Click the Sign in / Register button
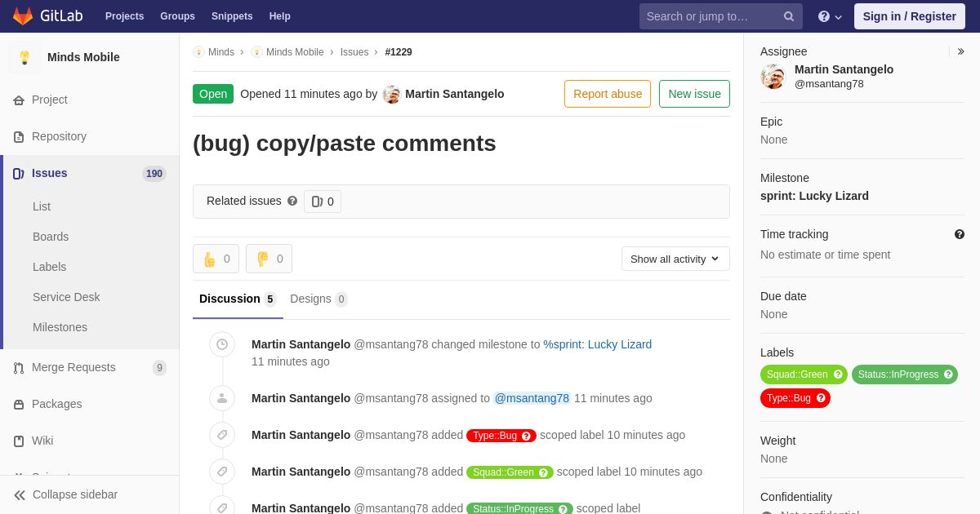Image resolution: width=980 pixels, height=514 pixels. (x=909, y=16)
